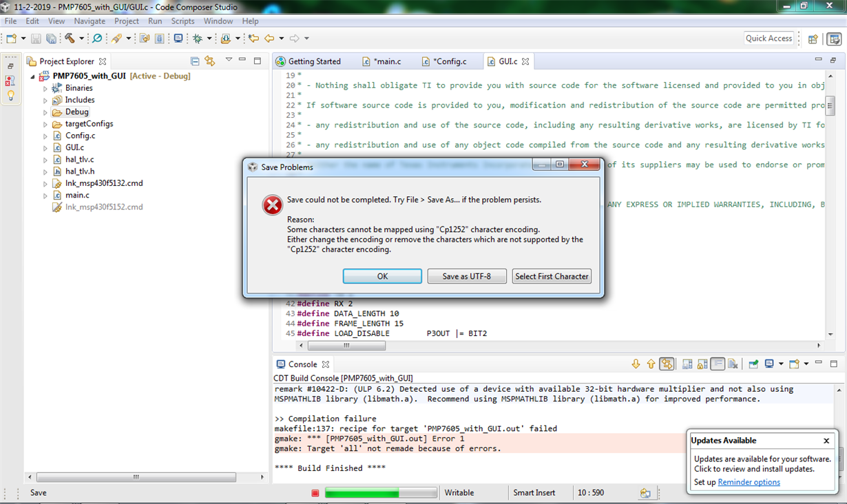The height and width of the screenshot is (504, 847).
Task: Click the Save as UTF-8 button
Action: point(467,276)
